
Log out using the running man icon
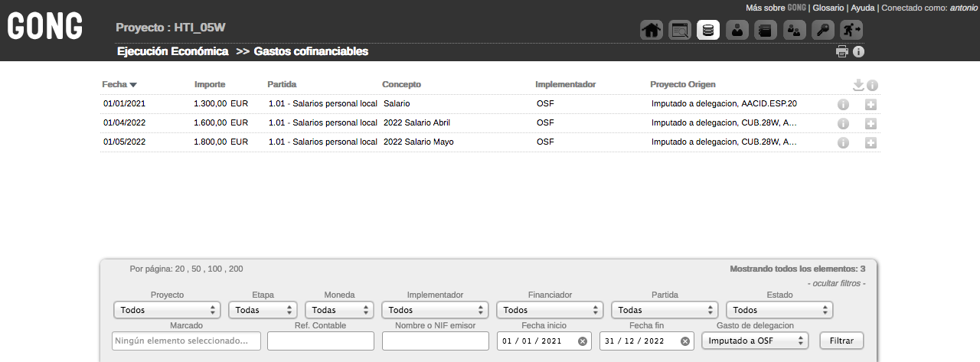pos(851,31)
